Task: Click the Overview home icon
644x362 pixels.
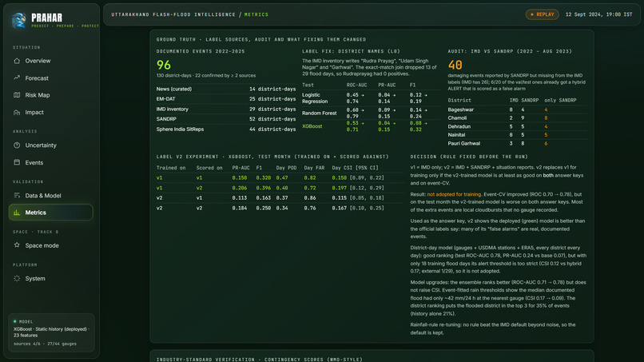Action: 17,61
